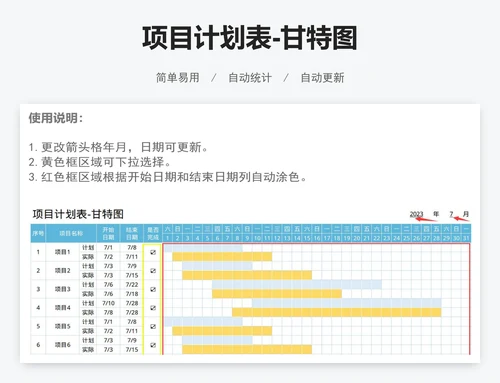Toggle the completion checkbox for 项目6
The image size is (500, 383).
(153, 345)
